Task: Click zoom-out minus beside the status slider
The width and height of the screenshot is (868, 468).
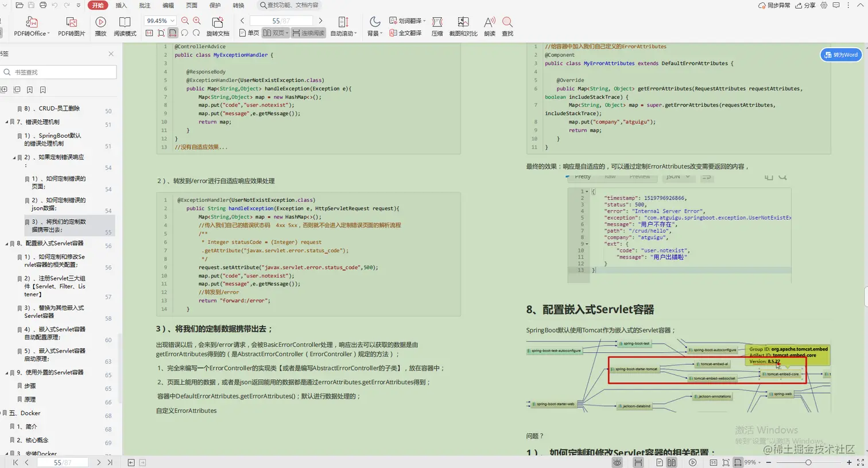Action: point(769,462)
